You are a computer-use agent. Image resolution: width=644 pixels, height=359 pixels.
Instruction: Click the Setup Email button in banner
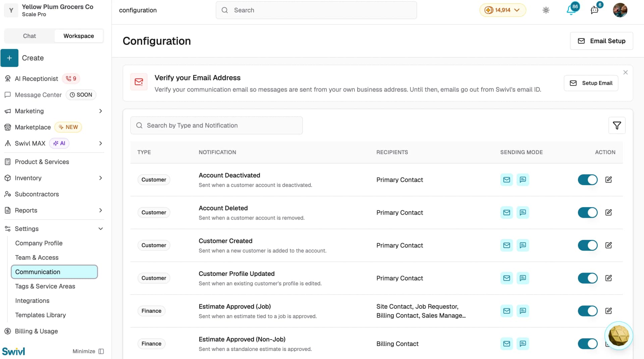click(x=591, y=83)
